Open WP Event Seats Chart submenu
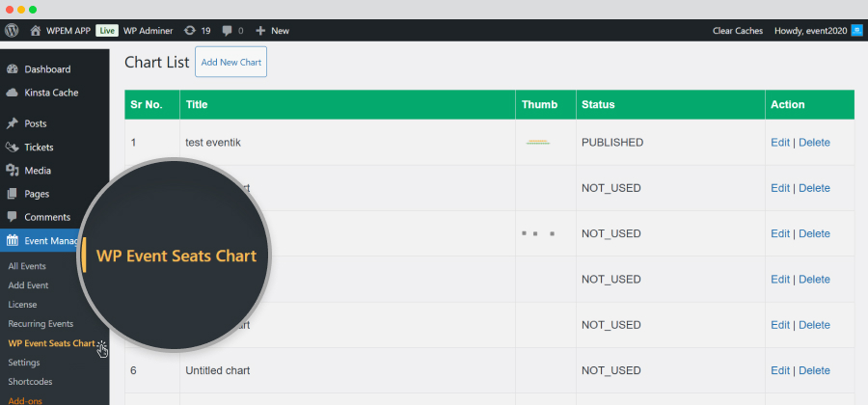The height and width of the screenshot is (405, 868). pos(51,343)
